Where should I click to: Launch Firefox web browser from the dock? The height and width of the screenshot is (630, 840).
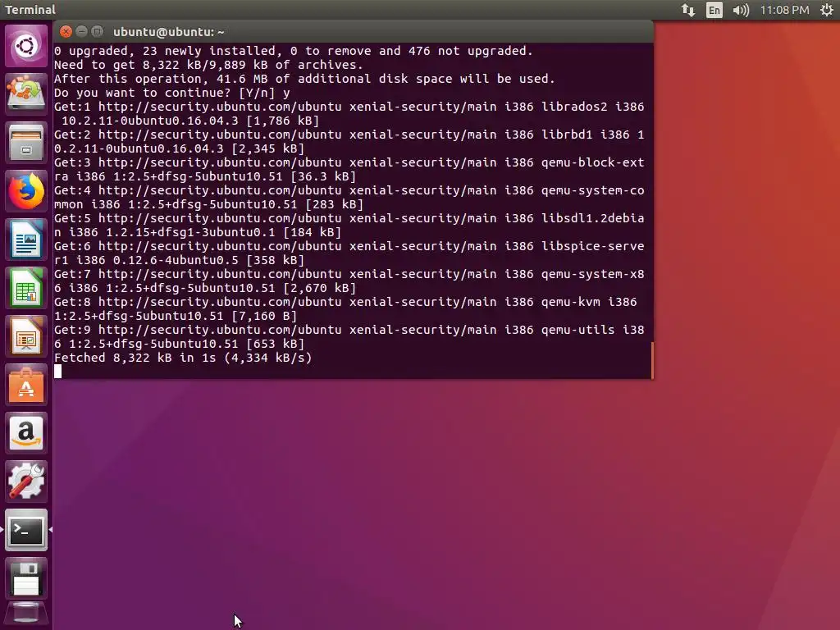pos(26,191)
